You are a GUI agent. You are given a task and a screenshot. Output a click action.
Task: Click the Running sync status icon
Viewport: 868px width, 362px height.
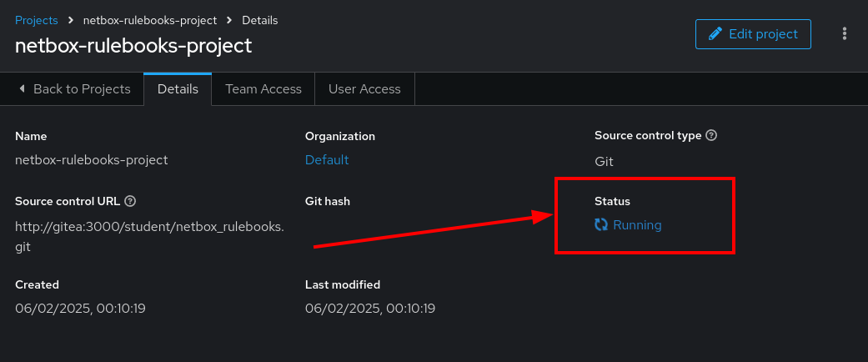(601, 224)
